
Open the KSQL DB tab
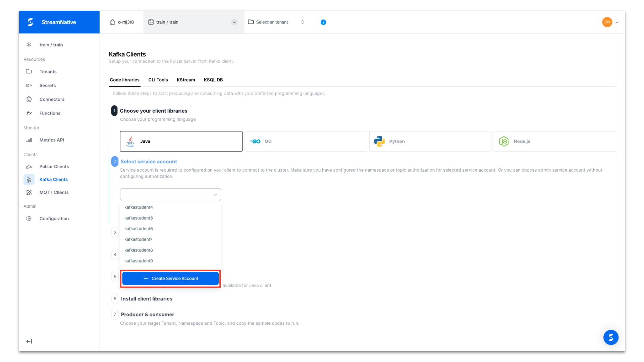point(213,80)
